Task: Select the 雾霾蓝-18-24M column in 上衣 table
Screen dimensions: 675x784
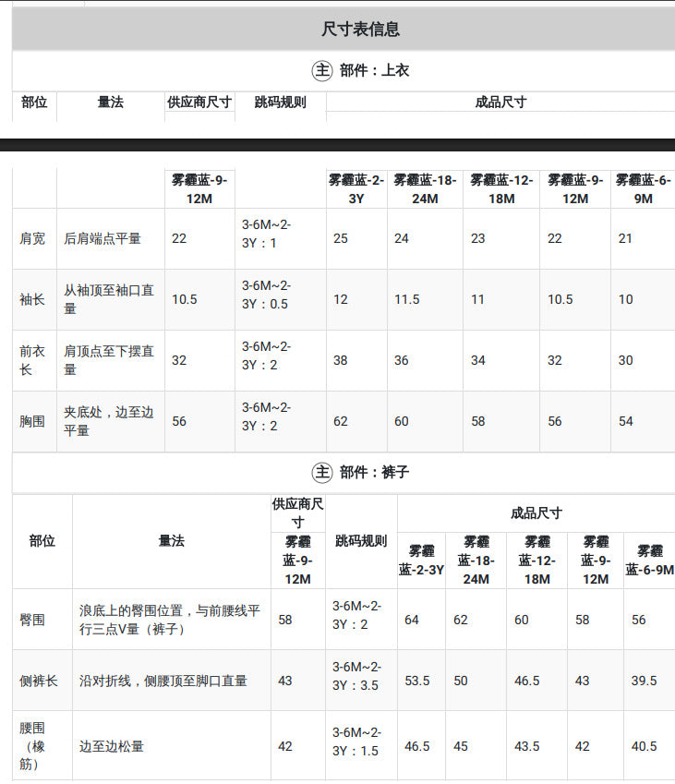Action: click(425, 189)
